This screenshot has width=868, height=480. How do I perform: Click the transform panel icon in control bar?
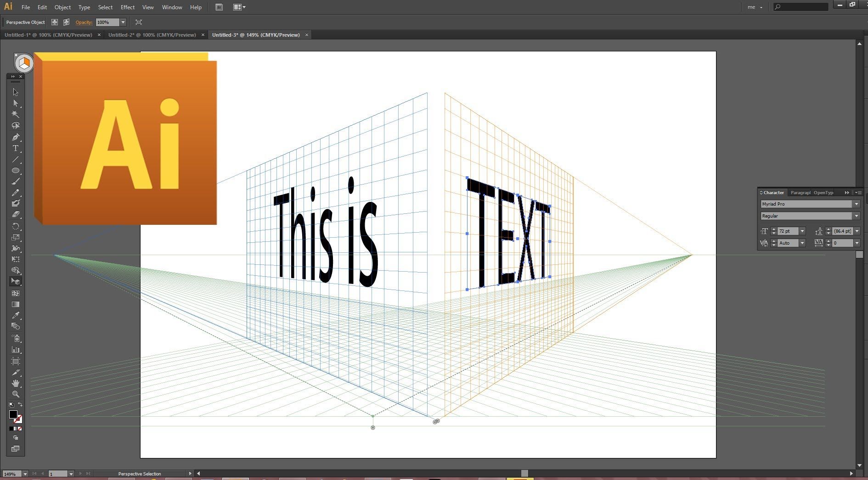pyautogui.click(x=139, y=22)
